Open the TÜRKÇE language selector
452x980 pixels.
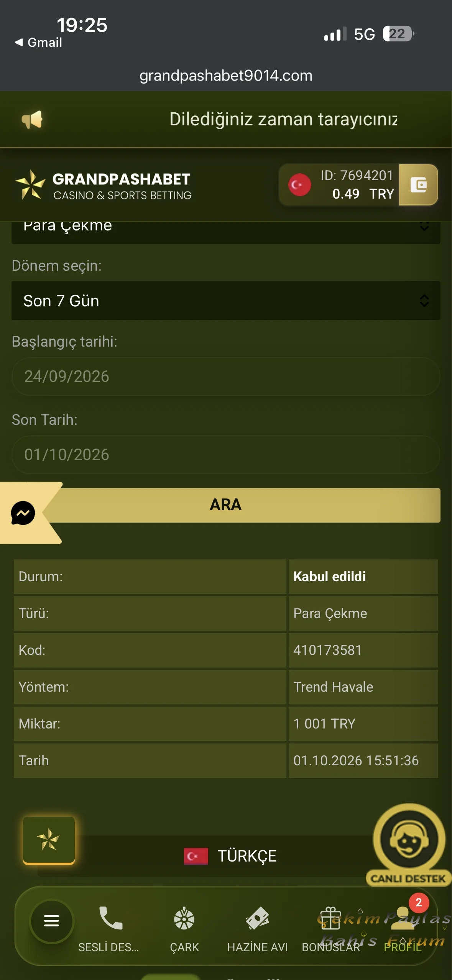[x=230, y=856]
